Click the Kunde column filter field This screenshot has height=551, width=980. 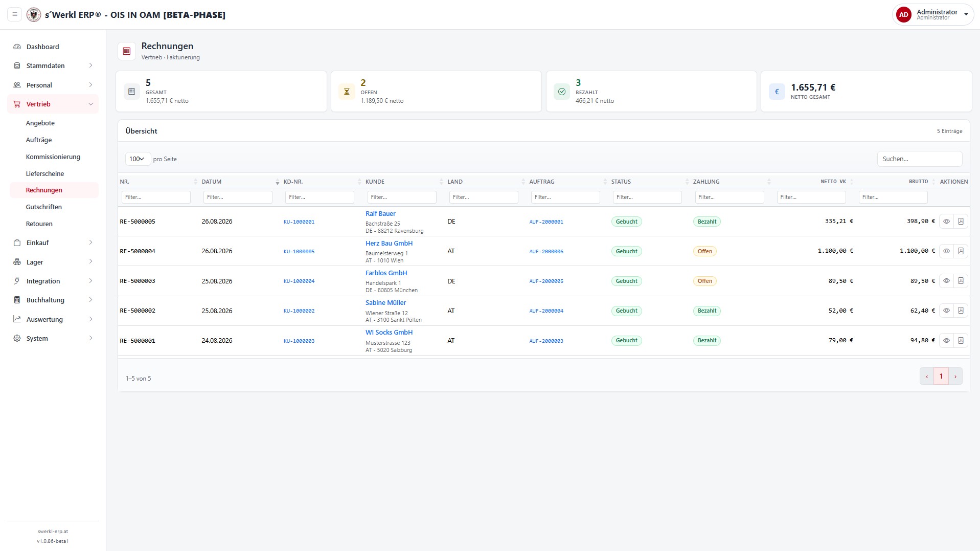click(402, 197)
